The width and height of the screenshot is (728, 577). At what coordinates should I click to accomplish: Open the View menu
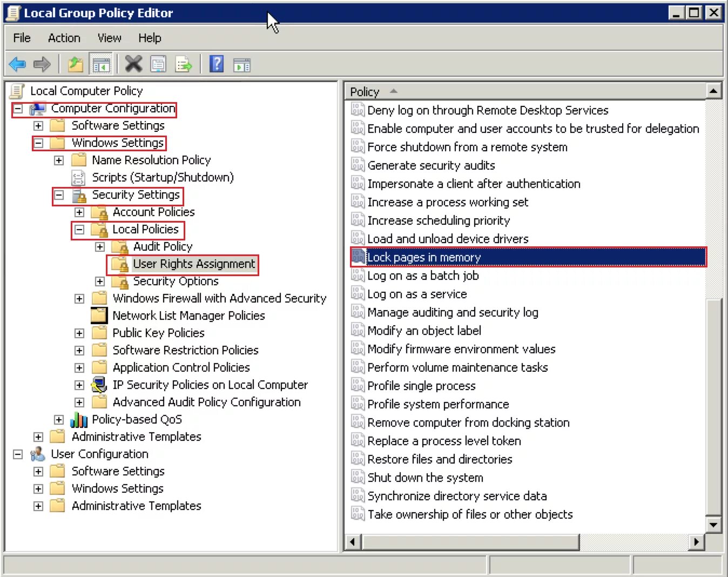(109, 38)
